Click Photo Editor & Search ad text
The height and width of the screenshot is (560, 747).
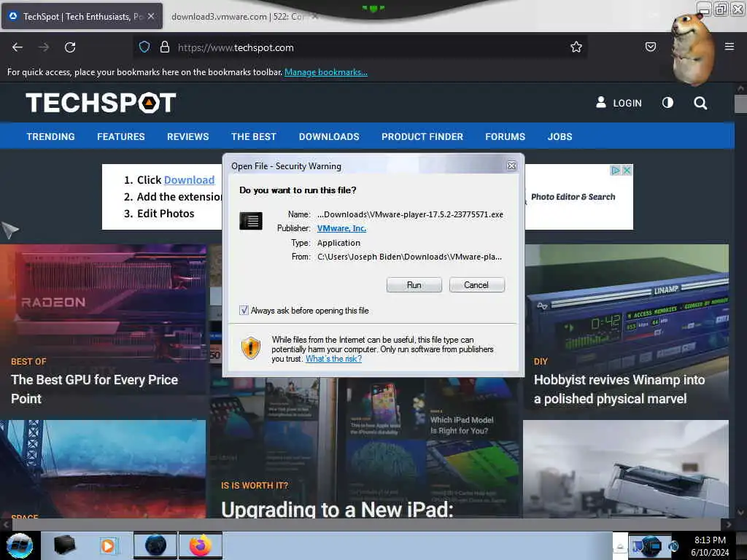[573, 197]
